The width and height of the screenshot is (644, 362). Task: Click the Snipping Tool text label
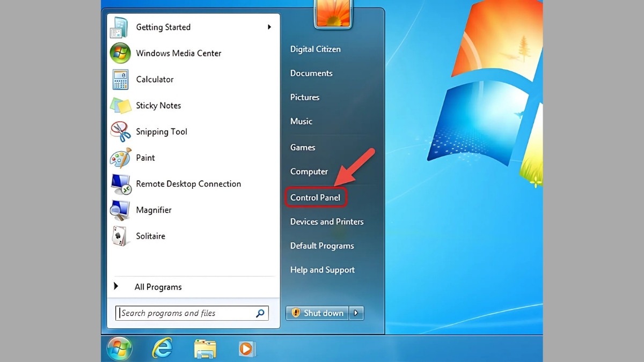[x=162, y=132]
